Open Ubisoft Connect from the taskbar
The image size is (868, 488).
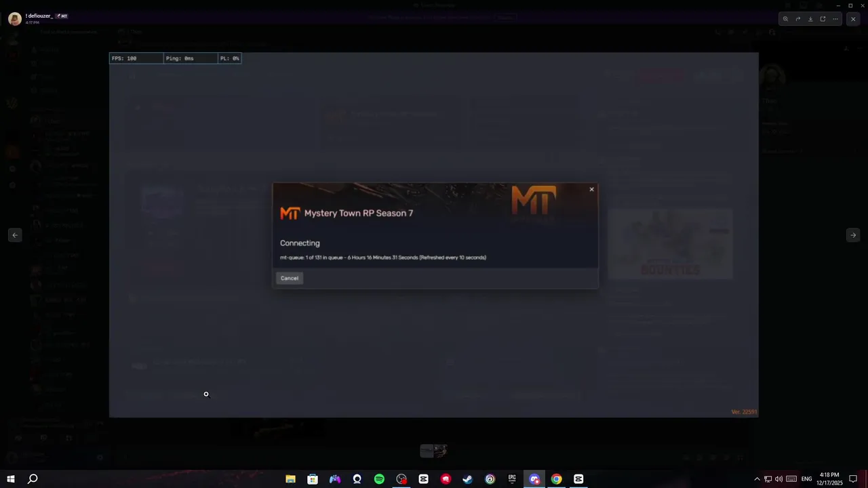click(490, 479)
